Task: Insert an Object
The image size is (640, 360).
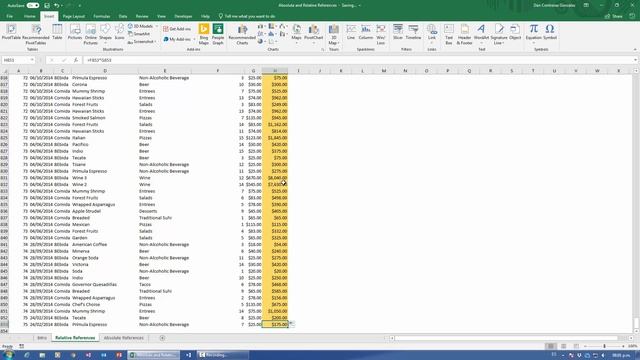Action: (x=515, y=32)
